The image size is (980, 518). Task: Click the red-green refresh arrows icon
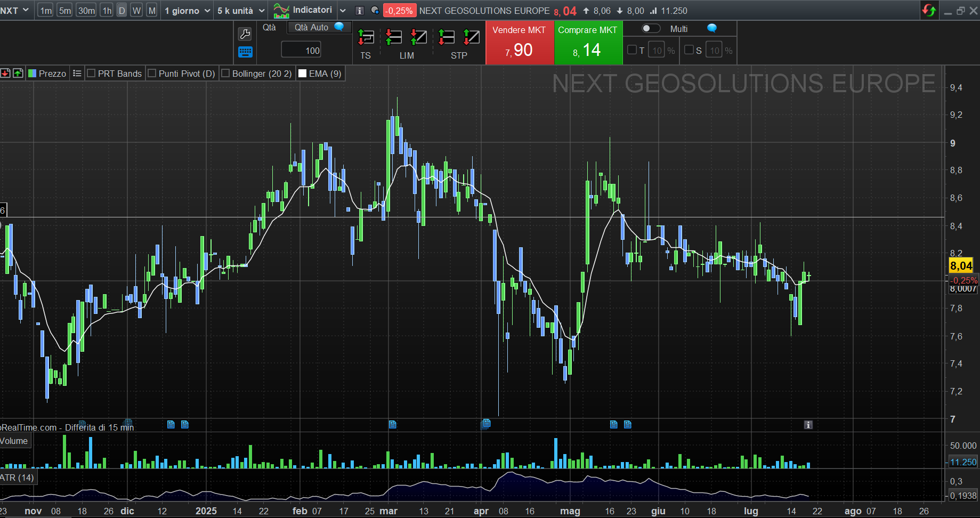(929, 11)
